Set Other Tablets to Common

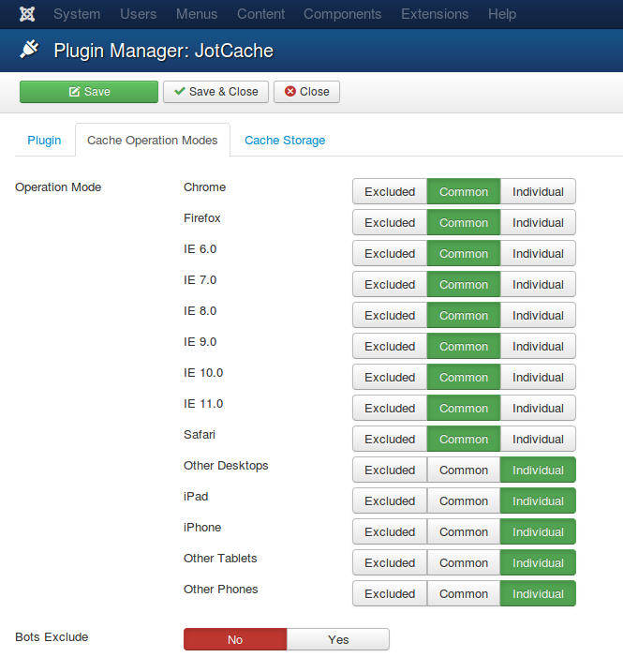[464, 562]
